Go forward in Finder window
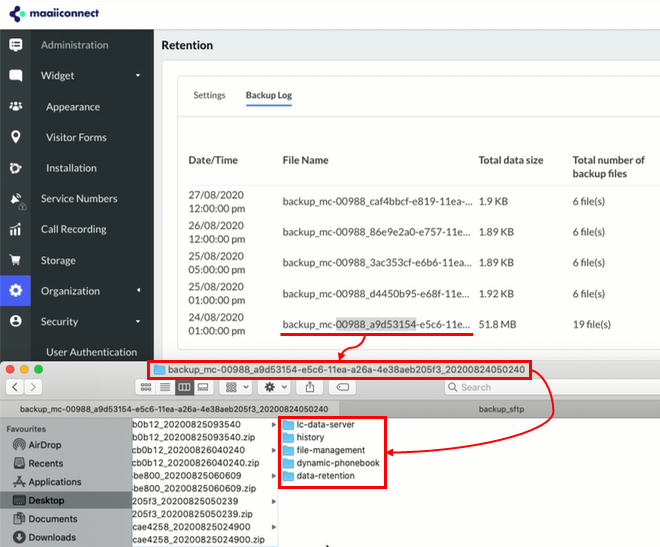Viewport: 660px width, 547px height. pyautogui.click(x=33, y=387)
